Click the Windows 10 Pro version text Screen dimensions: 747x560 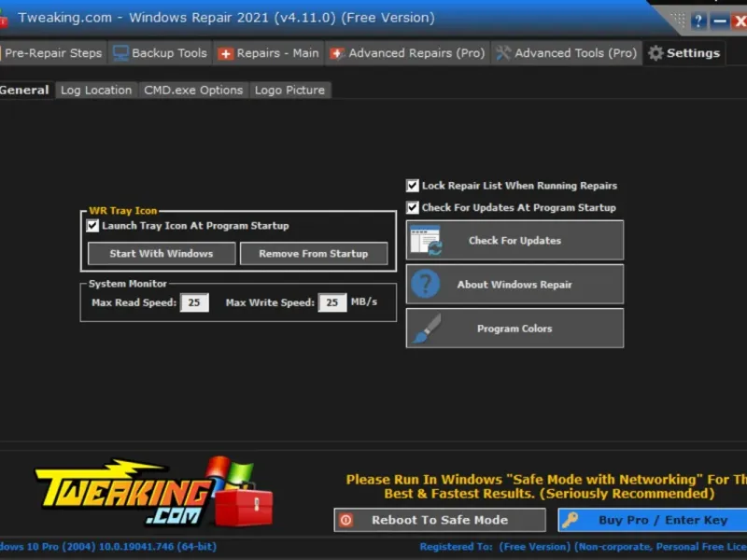[108, 547]
